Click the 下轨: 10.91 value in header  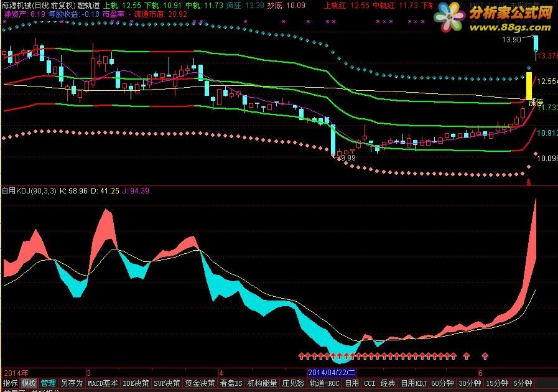[x=162, y=6]
